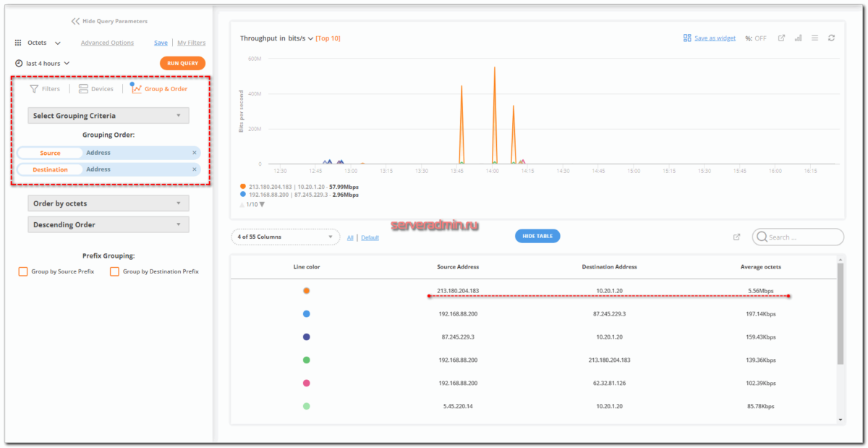868x448 pixels.
Task: Open the Devices panel icon
Action: pos(82,88)
